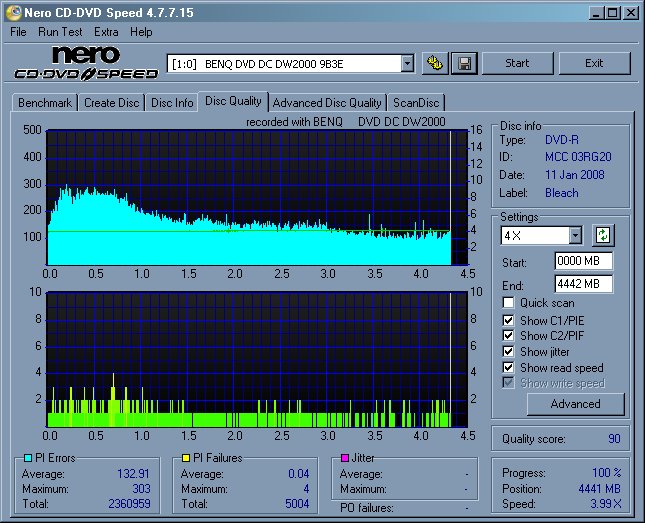
Task: Click the drive options tools icon
Action: (435, 63)
